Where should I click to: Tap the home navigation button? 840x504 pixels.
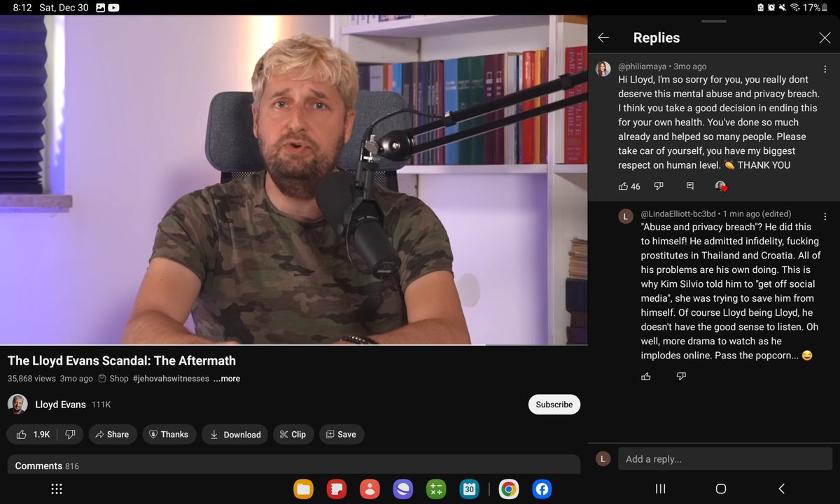pyautogui.click(x=721, y=489)
